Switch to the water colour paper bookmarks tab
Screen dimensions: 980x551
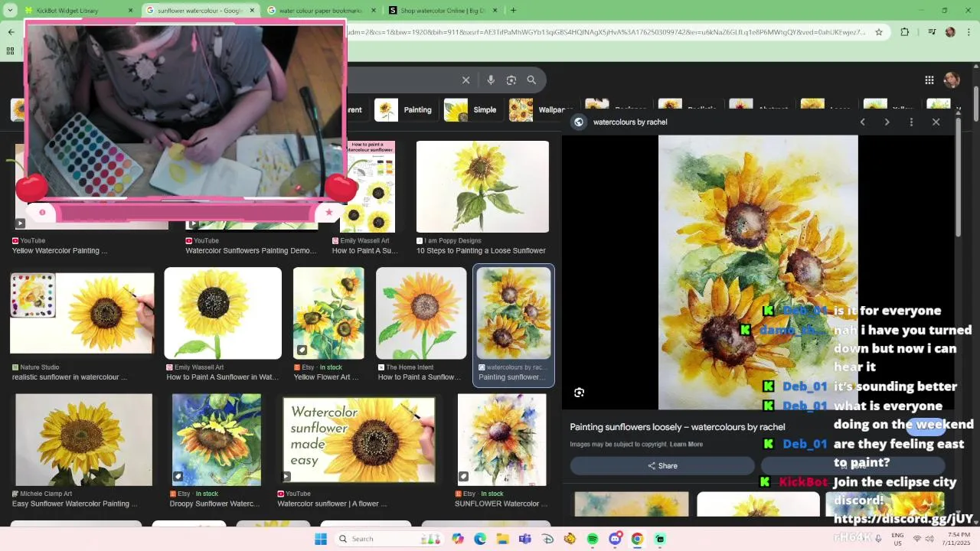(322, 11)
